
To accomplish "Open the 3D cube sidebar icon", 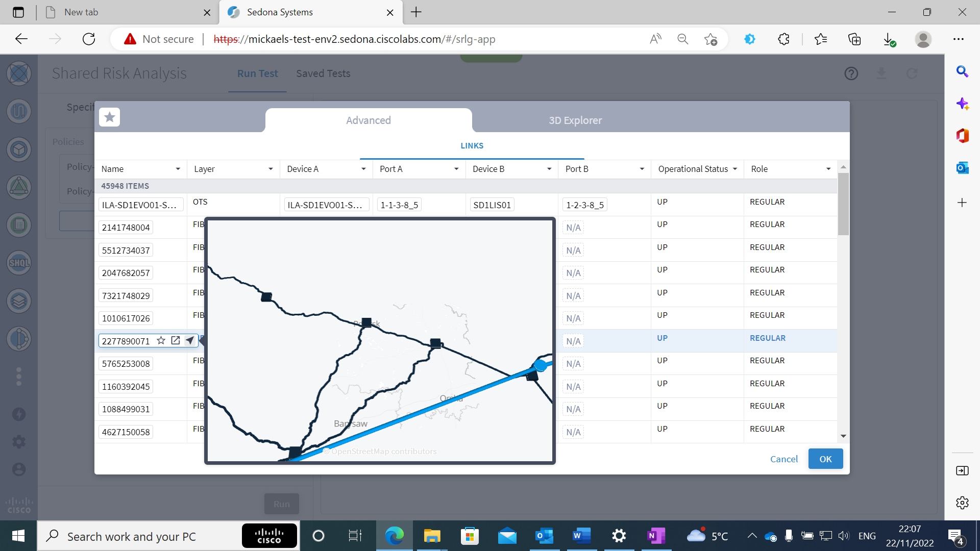I will [19, 149].
